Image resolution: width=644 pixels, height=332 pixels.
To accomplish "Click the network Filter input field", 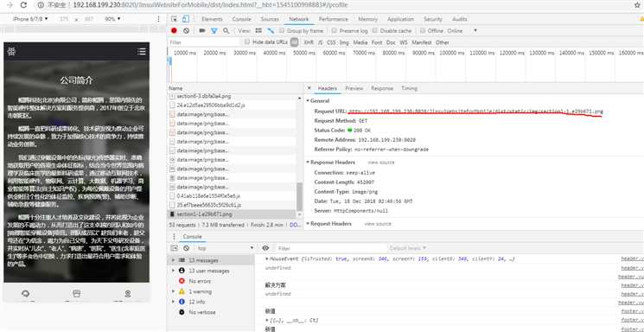I will [204, 42].
